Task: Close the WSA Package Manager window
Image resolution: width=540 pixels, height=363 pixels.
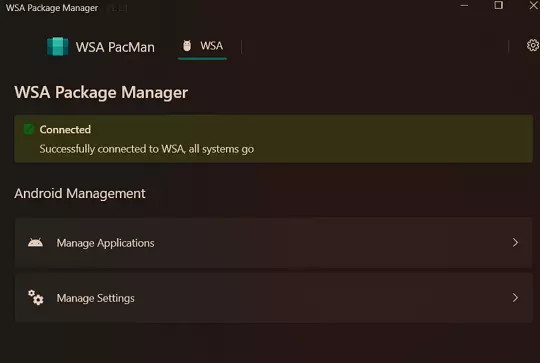Action: tap(534, 5)
